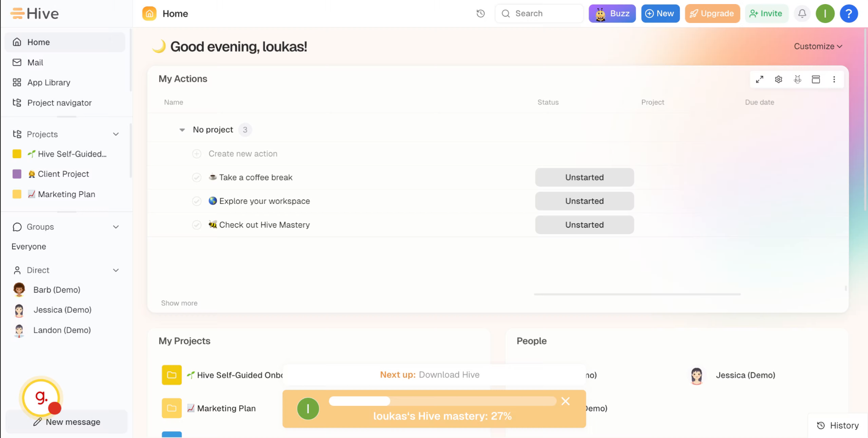Open the Customize dropdown
The image size is (868, 438).
(818, 46)
